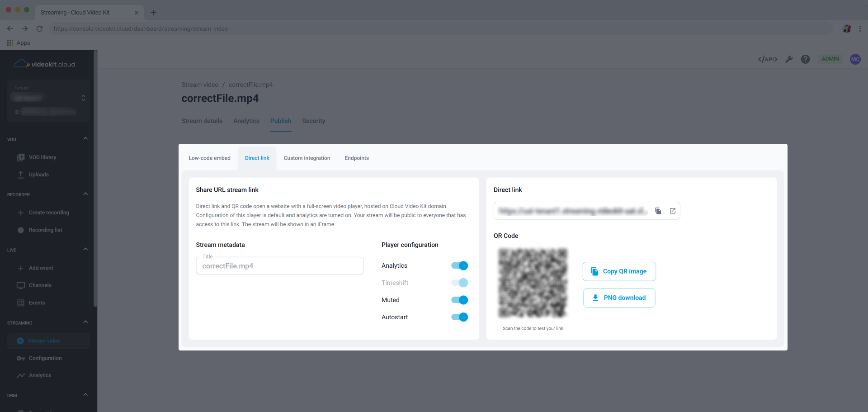Click the ADMIN role badge
This screenshot has height=412, width=868.
[830, 59]
